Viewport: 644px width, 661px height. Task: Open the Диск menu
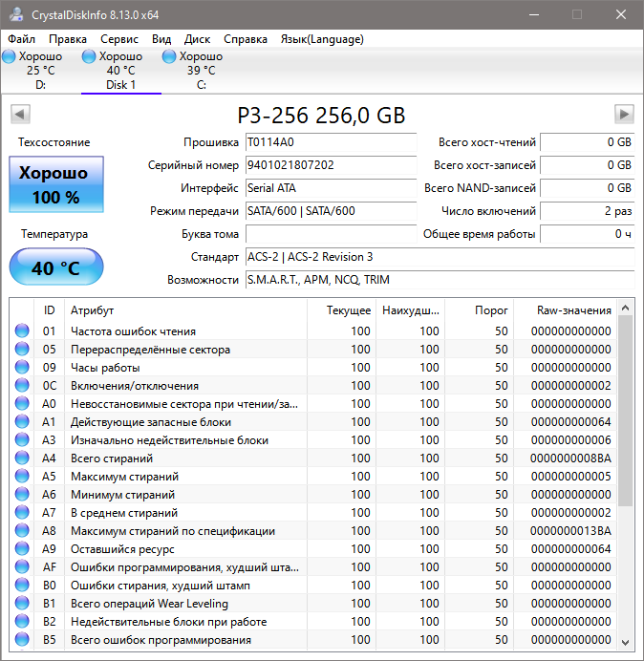point(198,39)
